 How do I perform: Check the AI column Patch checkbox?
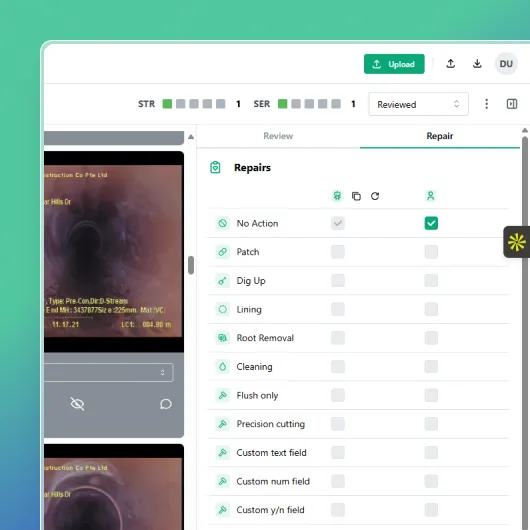[x=338, y=252]
